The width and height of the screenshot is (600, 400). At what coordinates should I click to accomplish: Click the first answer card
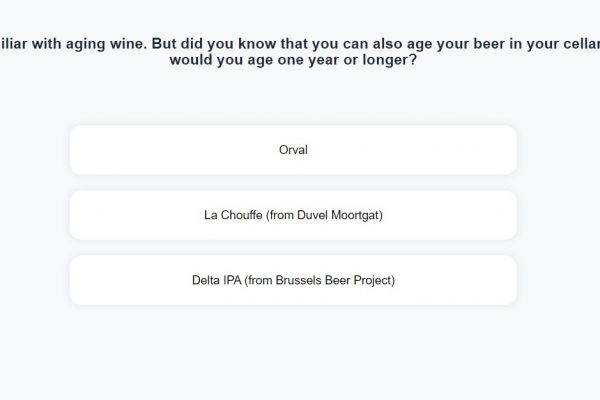click(x=293, y=150)
